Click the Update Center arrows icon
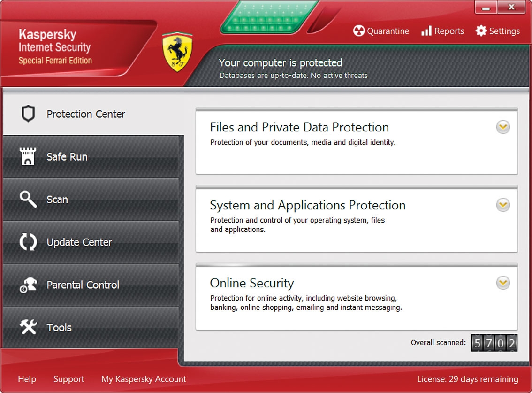532x393 pixels. click(28, 242)
